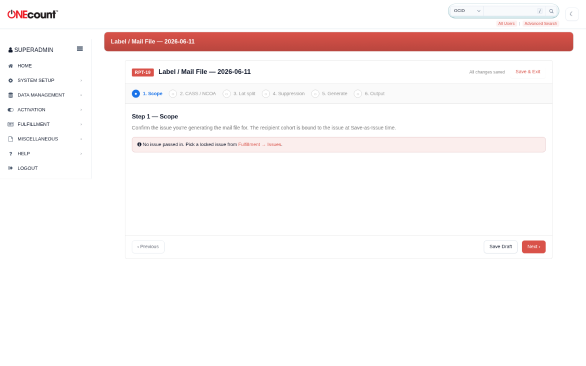Click the white card's 'Label / Mail File — 2026-06-11' title
The image size is (586, 366).
click(204, 72)
